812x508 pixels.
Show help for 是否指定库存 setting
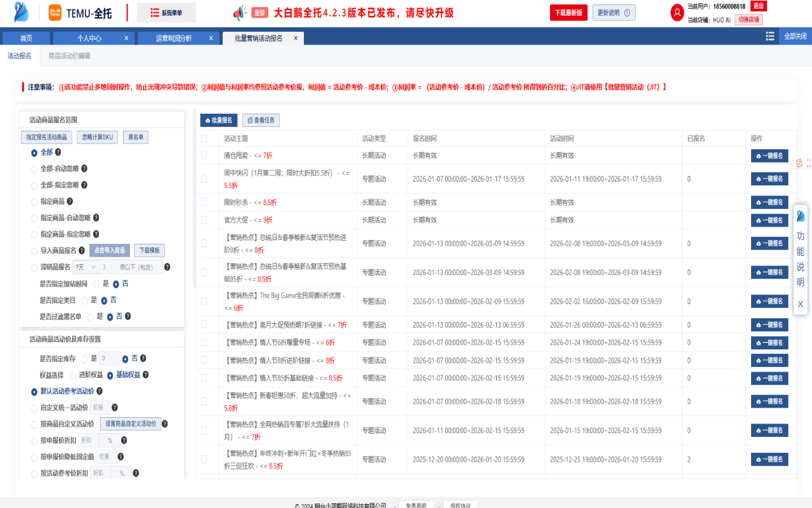click(143, 359)
